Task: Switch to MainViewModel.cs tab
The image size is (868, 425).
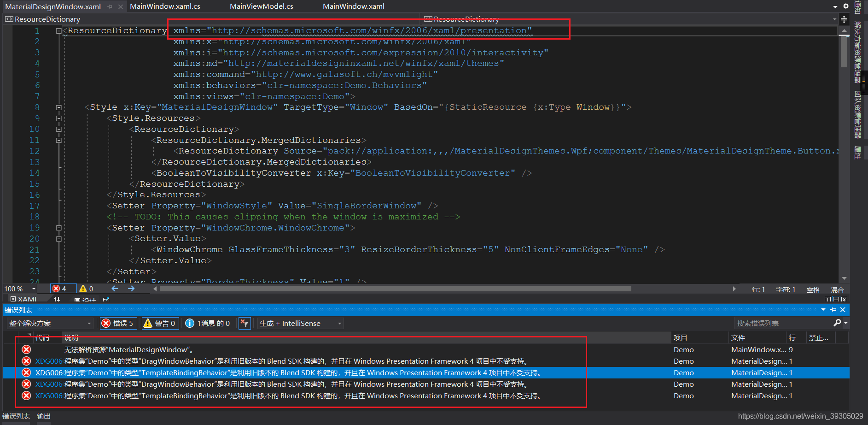Action: (262, 6)
